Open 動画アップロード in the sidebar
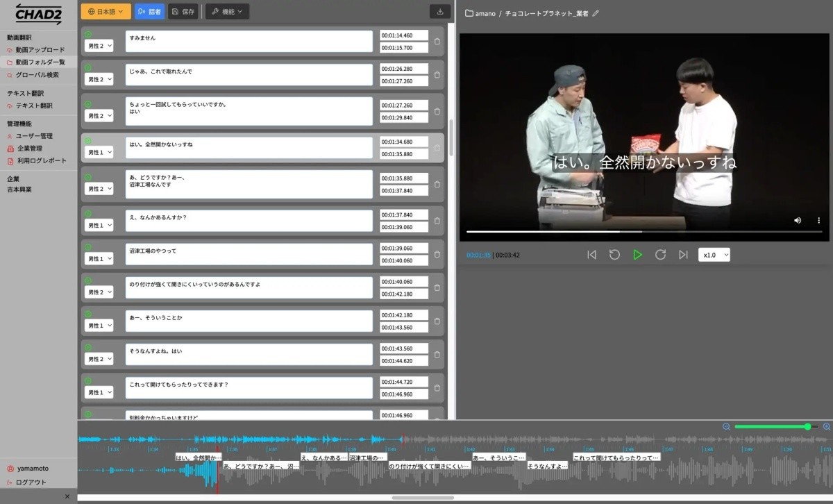 [x=40, y=50]
